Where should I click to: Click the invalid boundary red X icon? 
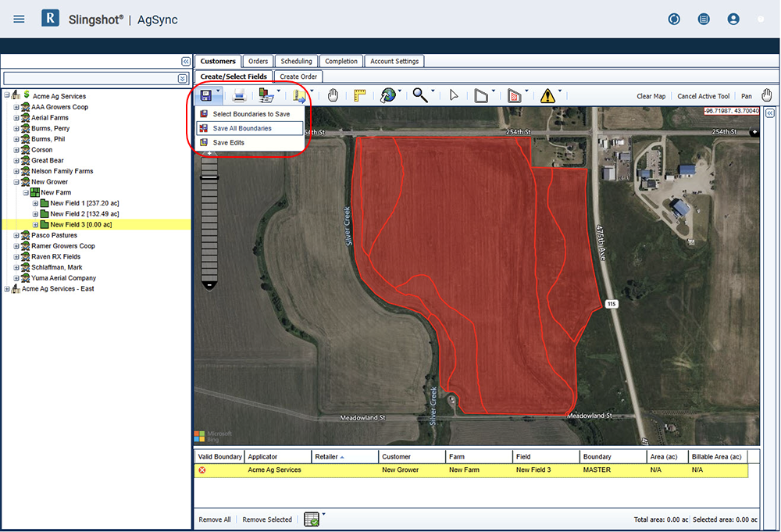pyautogui.click(x=202, y=470)
